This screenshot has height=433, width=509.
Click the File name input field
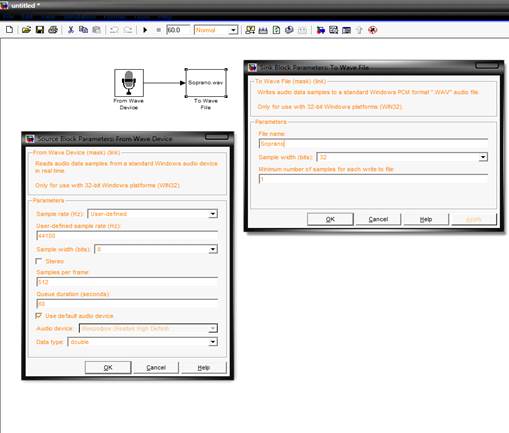373,144
